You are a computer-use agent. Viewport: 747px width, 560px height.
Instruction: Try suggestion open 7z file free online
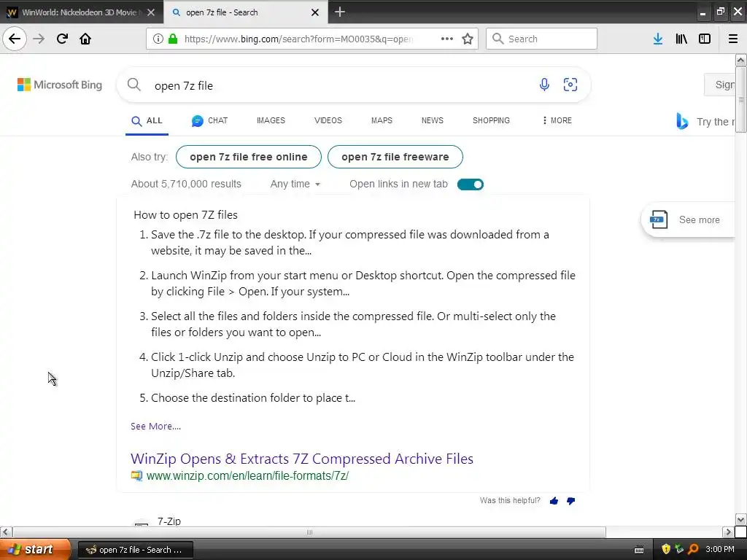coord(249,157)
